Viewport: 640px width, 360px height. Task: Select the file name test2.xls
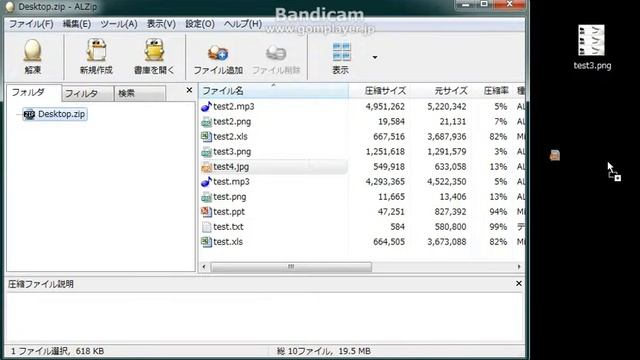click(x=230, y=137)
